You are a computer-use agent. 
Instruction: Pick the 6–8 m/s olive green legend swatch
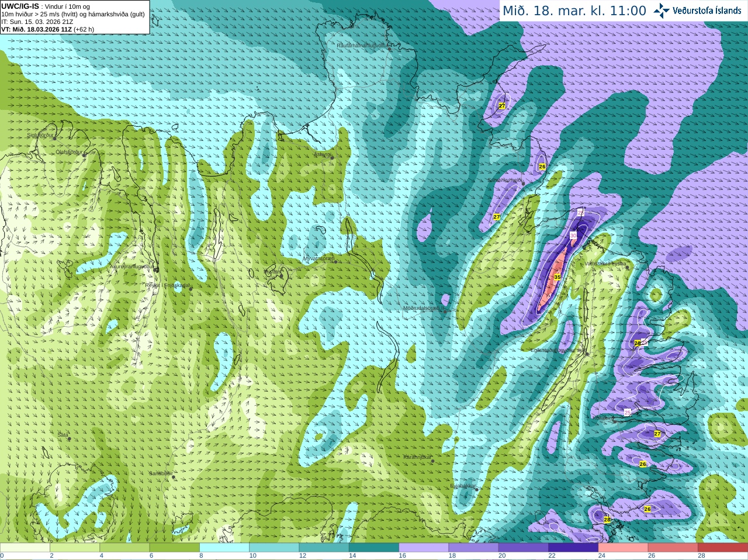(175, 548)
